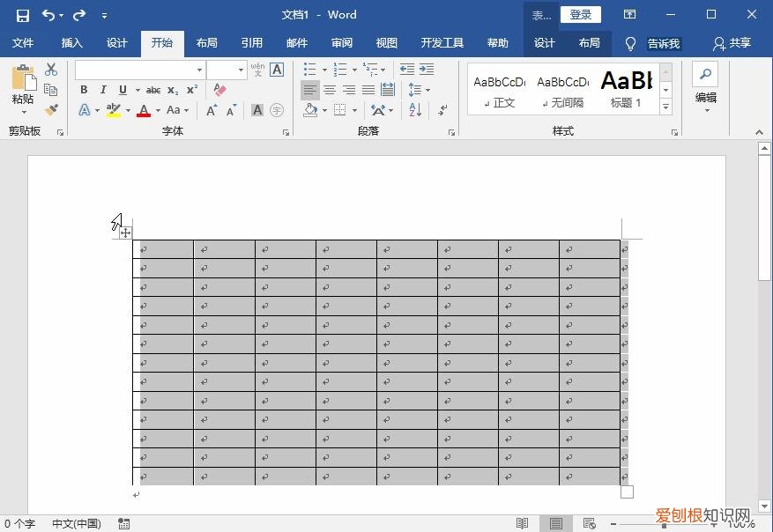Toggle italic formatting
The image size is (773, 532).
[103, 89]
